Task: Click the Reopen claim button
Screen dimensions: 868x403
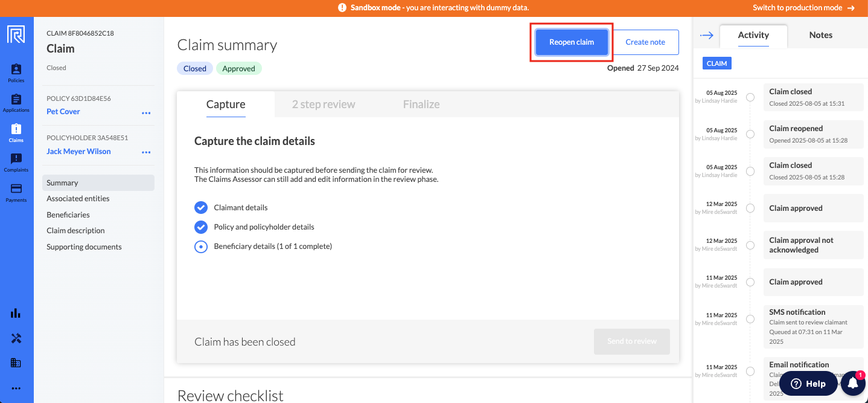Action: click(572, 42)
